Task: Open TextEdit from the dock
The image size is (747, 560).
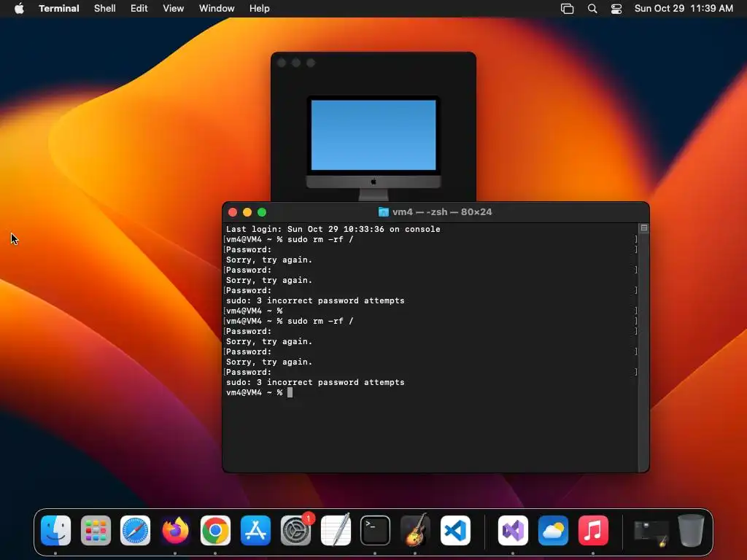Action: [x=336, y=530]
